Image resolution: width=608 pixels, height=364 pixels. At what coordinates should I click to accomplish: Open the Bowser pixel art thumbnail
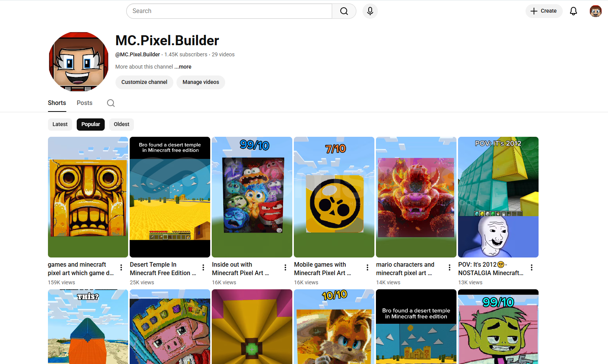(416, 197)
